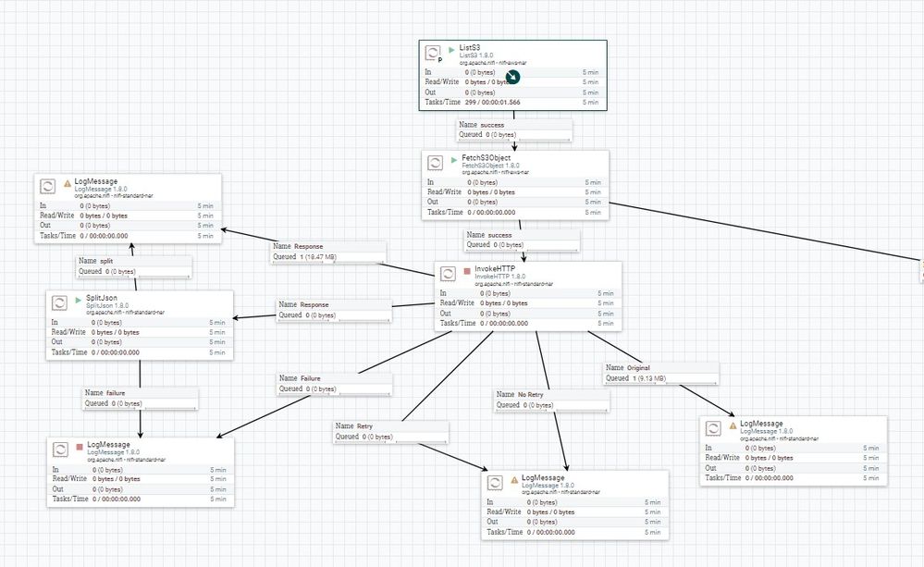
Task: Click the warning triangle on the top-left LogMessage
Action: pyautogui.click(x=68, y=183)
